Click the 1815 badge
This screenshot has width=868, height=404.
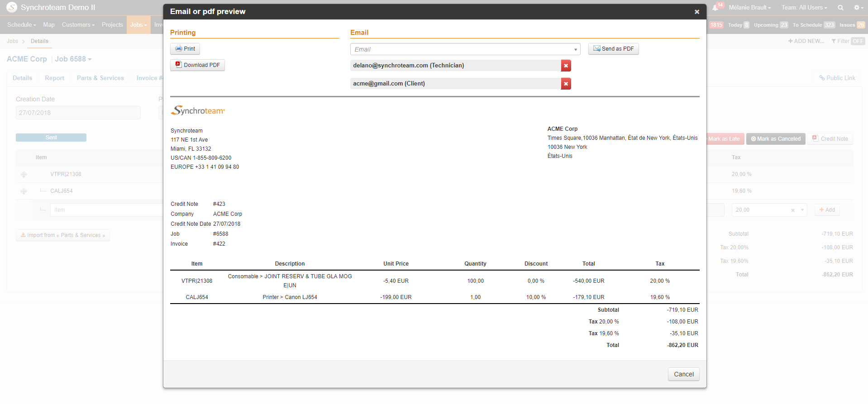(x=716, y=25)
